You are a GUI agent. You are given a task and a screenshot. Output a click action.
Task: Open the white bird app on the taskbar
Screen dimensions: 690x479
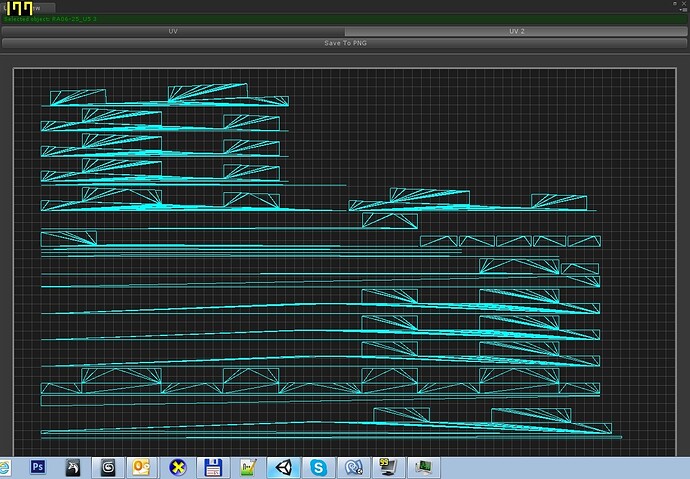coord(73,467)
